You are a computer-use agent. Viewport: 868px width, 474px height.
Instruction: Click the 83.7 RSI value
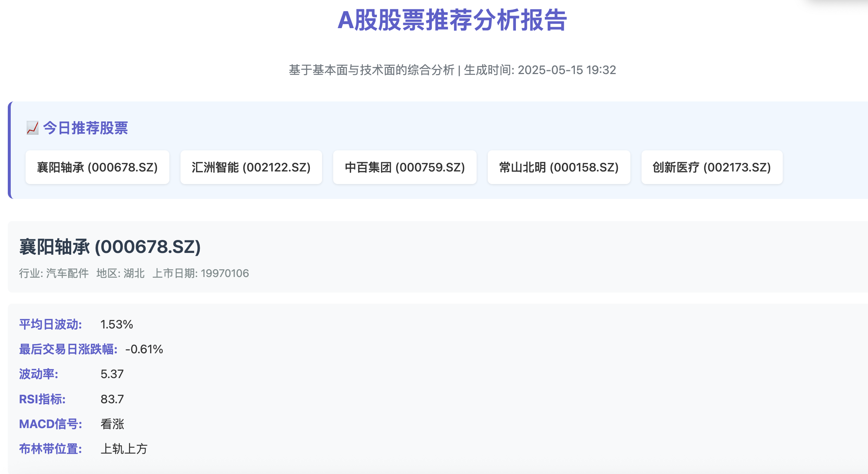click(112, 399)
